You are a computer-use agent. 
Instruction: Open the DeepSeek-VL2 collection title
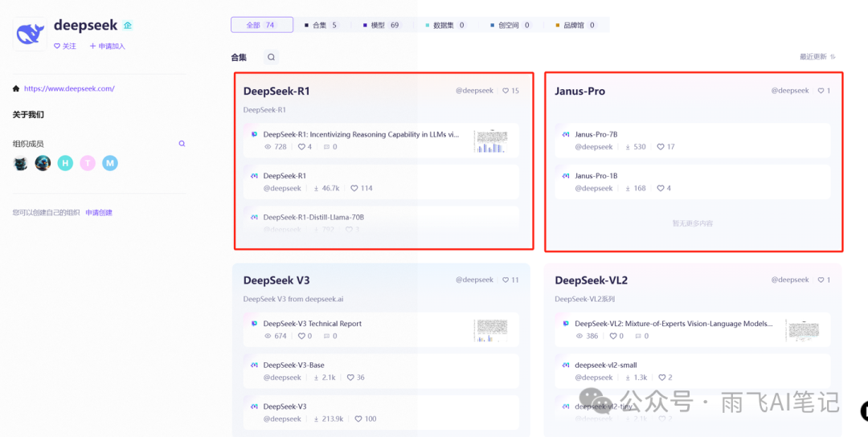pyautogui.click(x=592, y=280)
